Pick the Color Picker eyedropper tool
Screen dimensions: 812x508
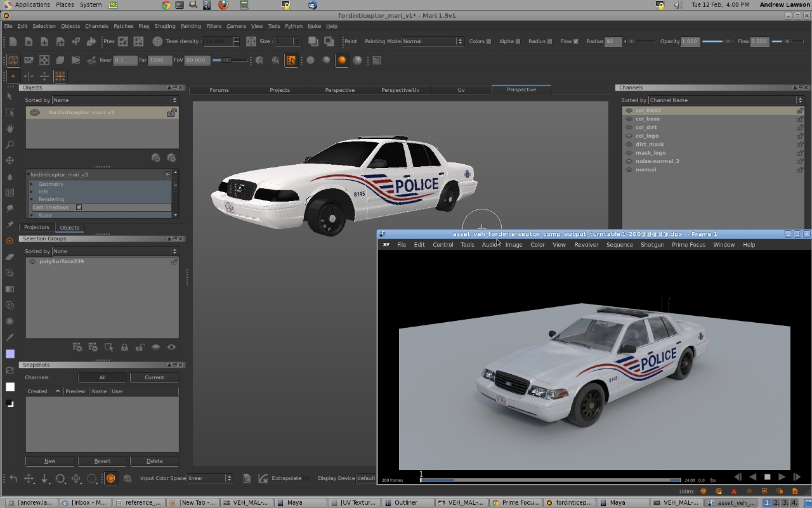click(x=10, y=337)
